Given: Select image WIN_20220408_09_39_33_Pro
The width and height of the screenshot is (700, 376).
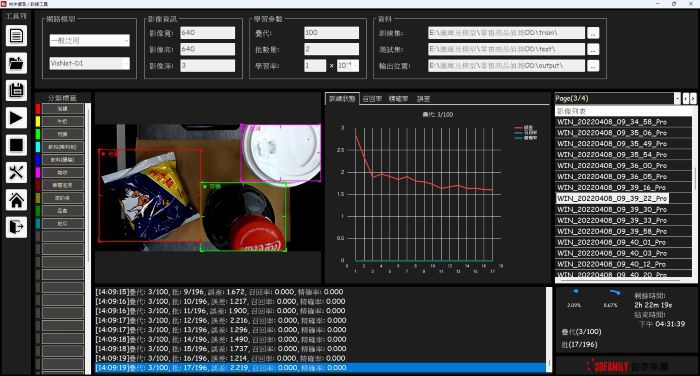Looking at the screenshot, I should (612, 220).
